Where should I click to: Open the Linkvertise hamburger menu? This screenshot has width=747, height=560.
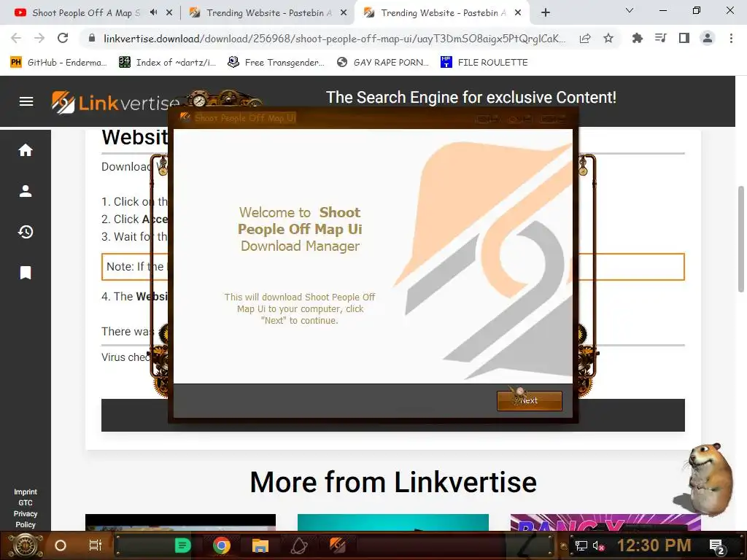point(26,101)
